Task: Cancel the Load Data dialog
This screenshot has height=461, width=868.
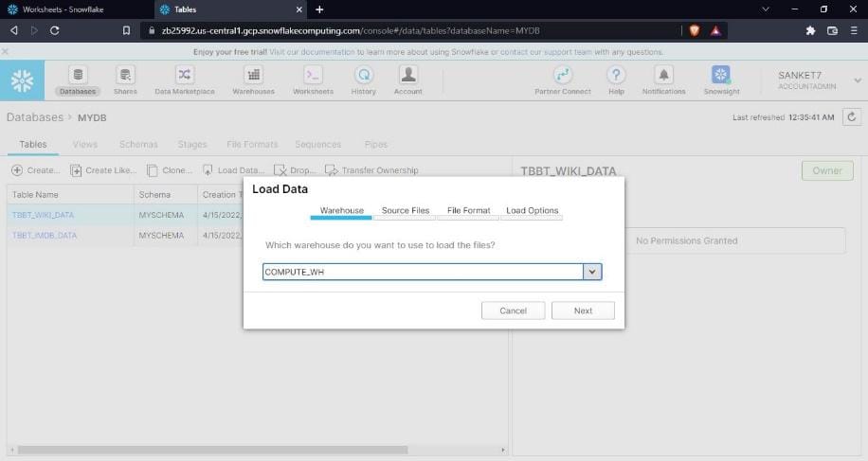Action: [x=513, y=310]
